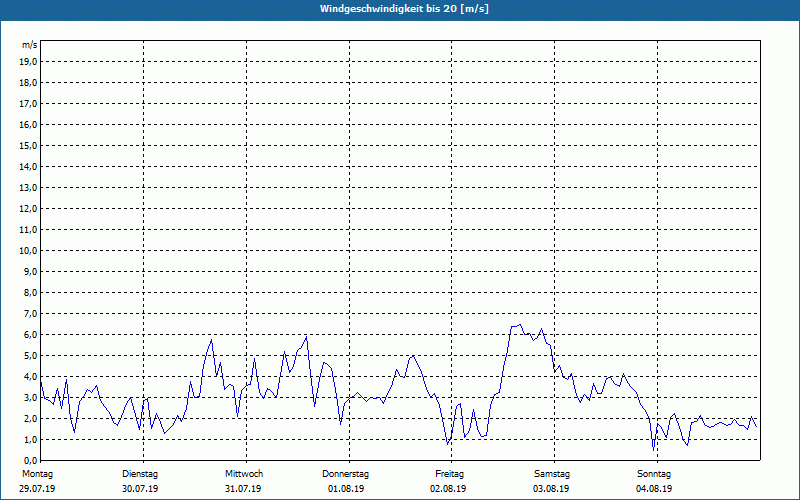Click the '9,0' y-axis label
The height and width of the screenshot is (500, 800).
pyautogui.click(x=31, y=271)
